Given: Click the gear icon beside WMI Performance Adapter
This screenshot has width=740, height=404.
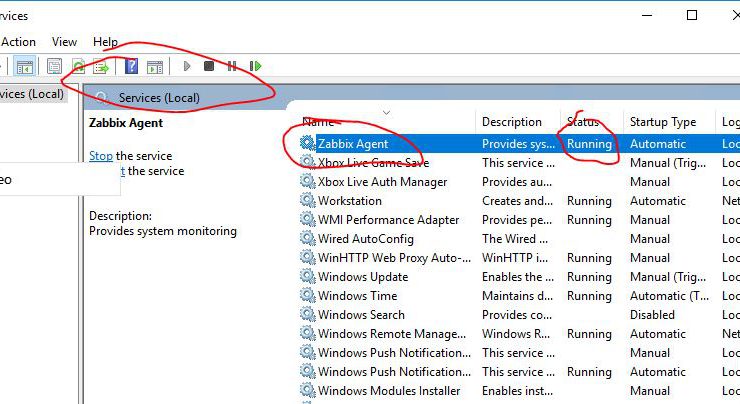Looking at the screenshot, I should pos(307,219).
